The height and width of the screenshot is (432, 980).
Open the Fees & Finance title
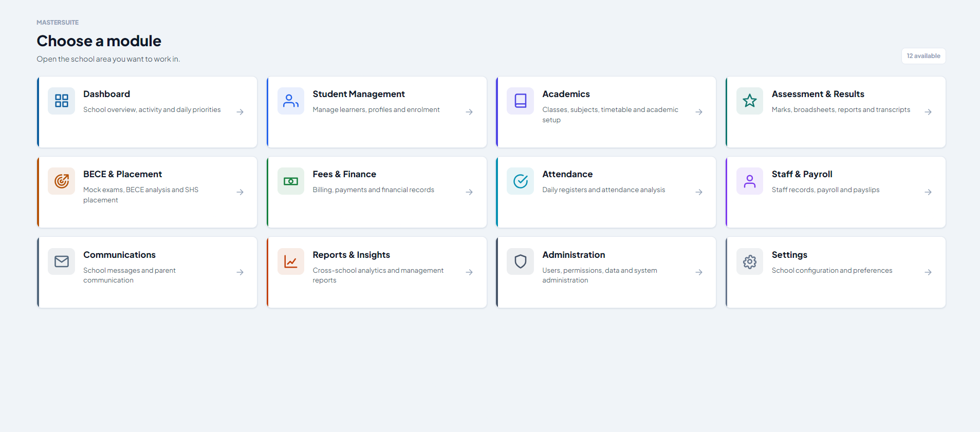[x=344, y=174]
